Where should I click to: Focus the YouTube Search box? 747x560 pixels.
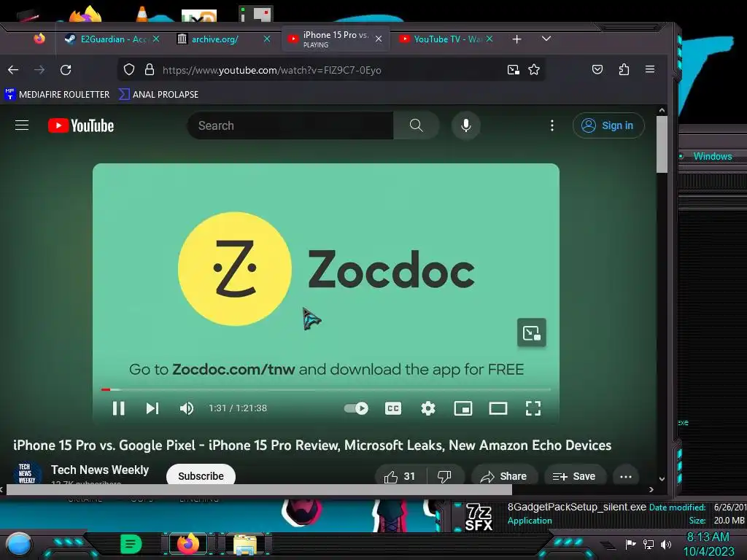(x=290, y=125)
